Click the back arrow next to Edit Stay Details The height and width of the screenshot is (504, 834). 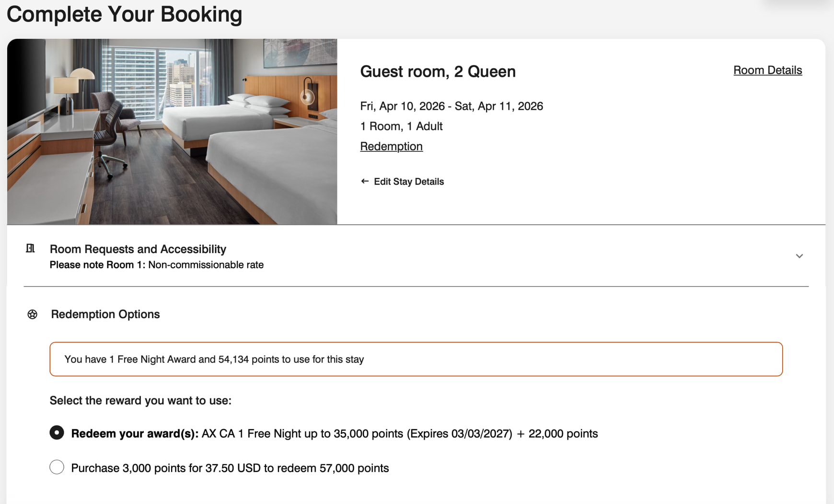tap(364, 181)
